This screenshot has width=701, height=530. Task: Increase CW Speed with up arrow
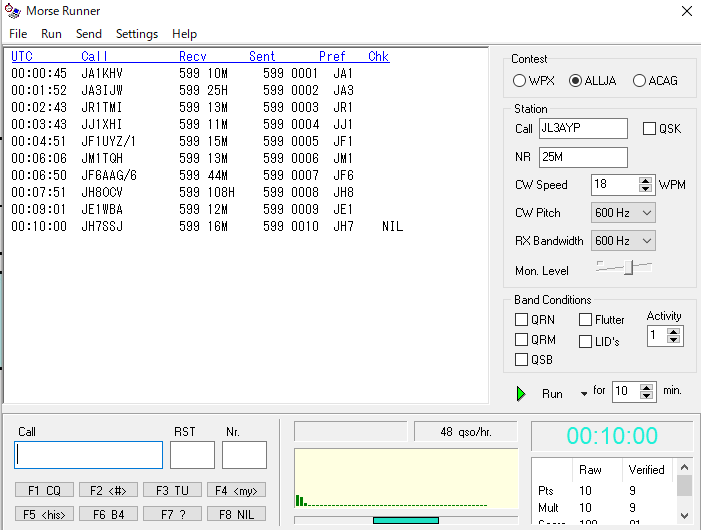click(645, 181)
